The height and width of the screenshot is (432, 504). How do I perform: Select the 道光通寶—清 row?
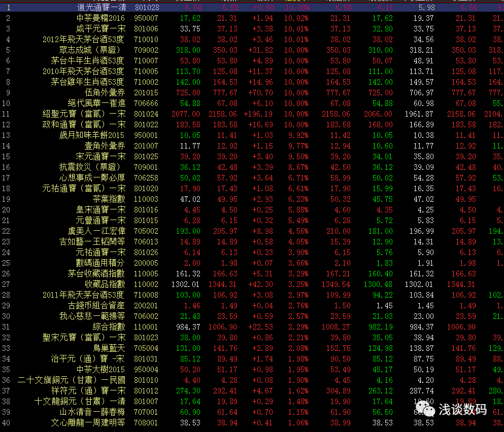point(252,8)
